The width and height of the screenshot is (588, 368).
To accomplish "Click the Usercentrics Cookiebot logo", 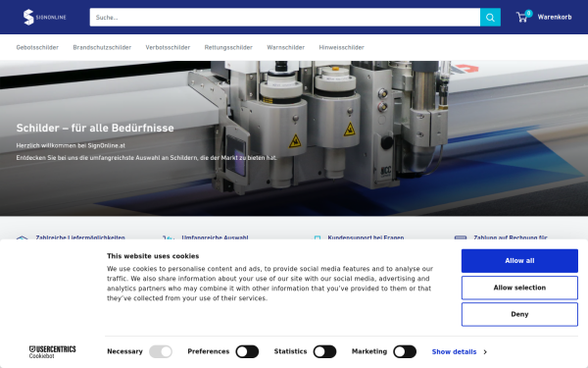I will (x=53, y=352).
